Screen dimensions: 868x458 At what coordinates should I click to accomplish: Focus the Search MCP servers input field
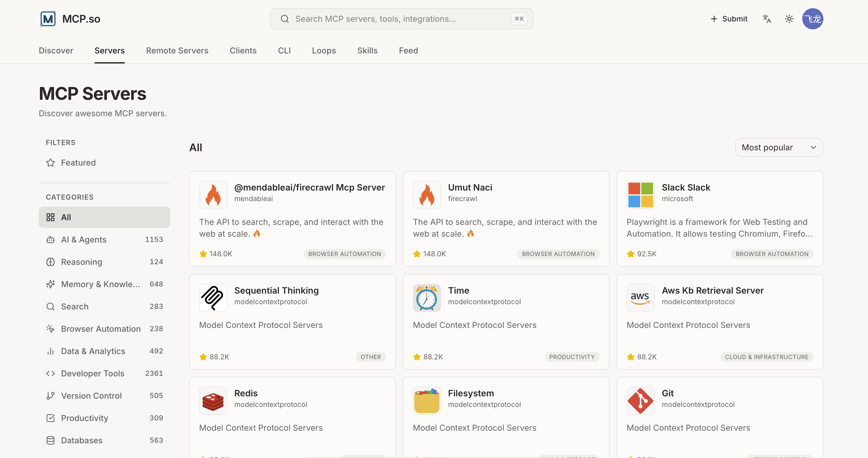click(401, 19)
